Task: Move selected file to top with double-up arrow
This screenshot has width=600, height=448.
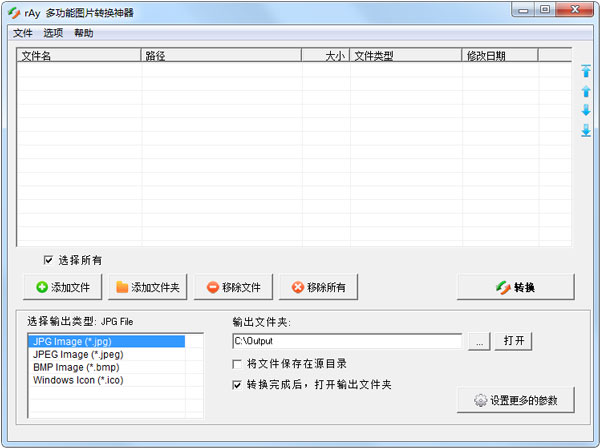Action: coord(586,71)
